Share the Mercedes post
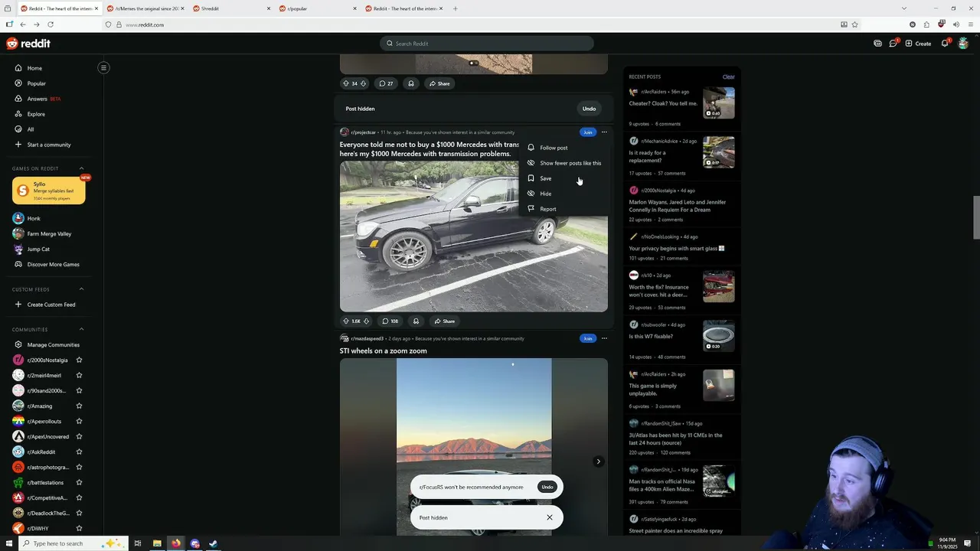This screenshot has width=980, height=551. pos(443,321)
